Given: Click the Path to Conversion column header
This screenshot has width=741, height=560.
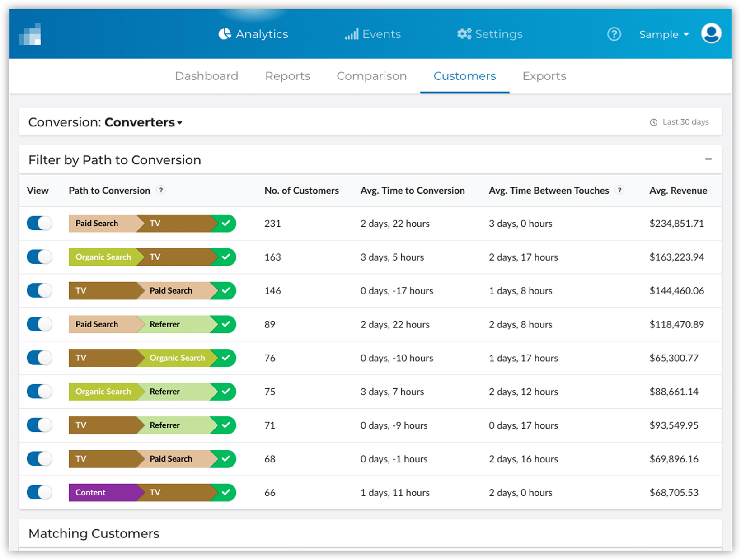Looking at the screenshot, I should 109,191.
